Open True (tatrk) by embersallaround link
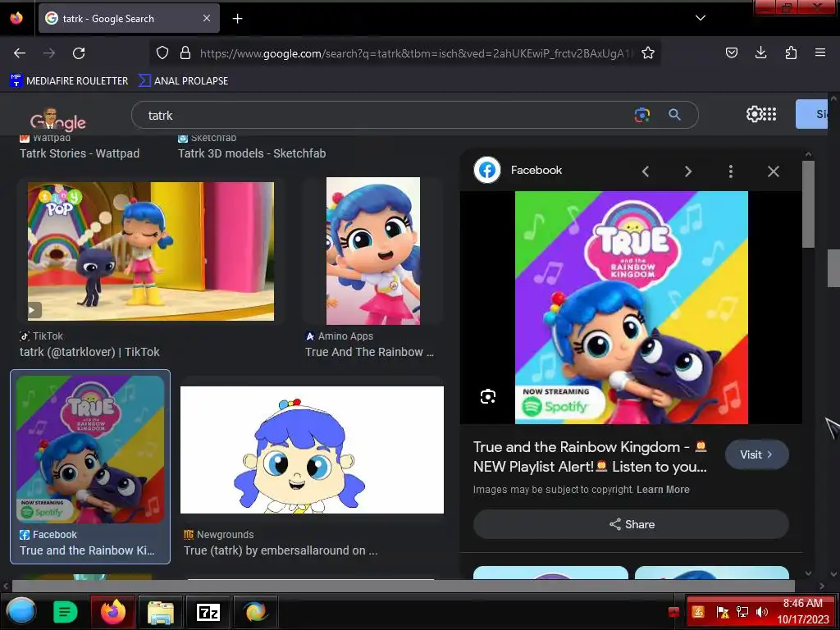840x630 pixels. (x=281, y=550)
